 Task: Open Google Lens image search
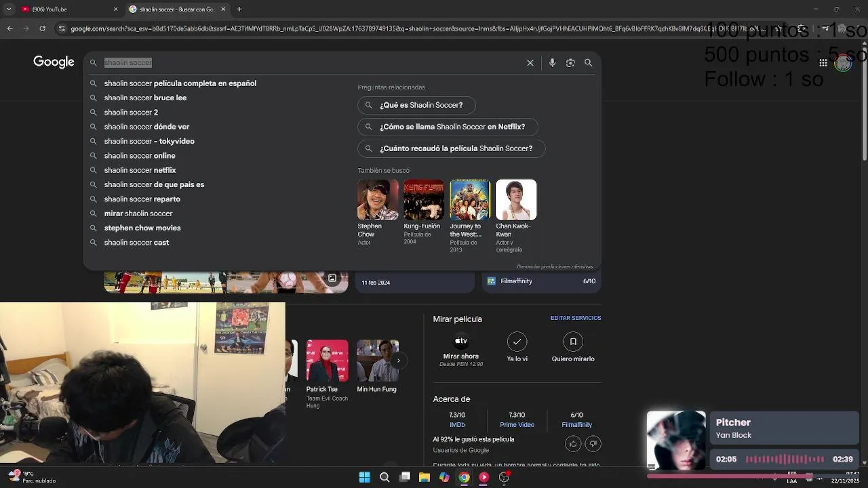(570, 62)
